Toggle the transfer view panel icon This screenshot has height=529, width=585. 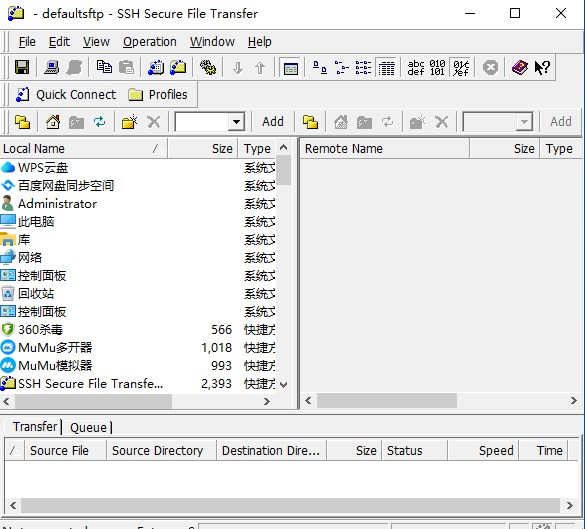click(x=291, y=68)
